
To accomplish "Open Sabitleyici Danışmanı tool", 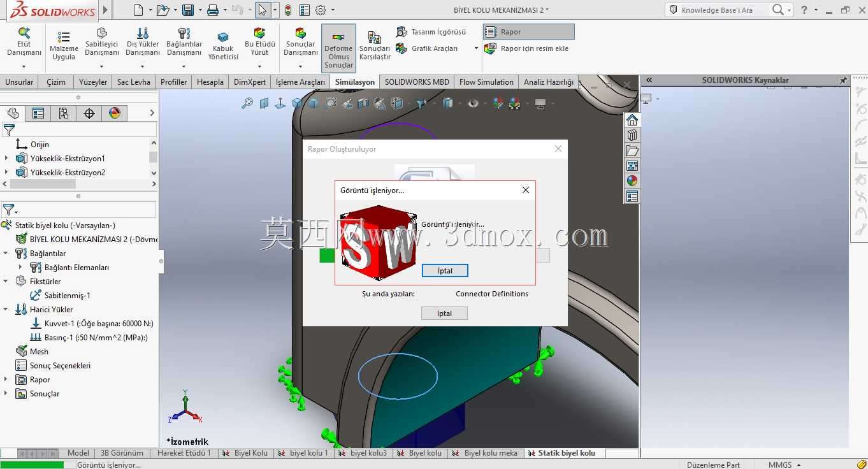I will (x=102, y=43).
